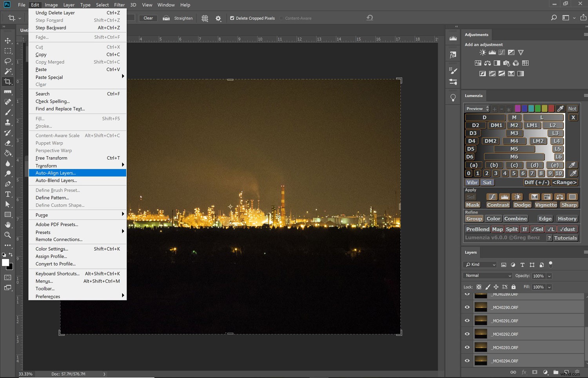588x378 pixels.
Task: Click the _MCH0293.ORF layer thumbnail
Action: [481, 347]
